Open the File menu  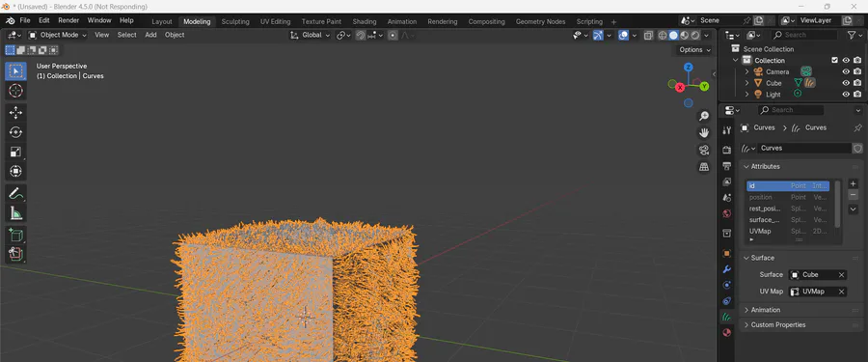(x=25, y=20)
